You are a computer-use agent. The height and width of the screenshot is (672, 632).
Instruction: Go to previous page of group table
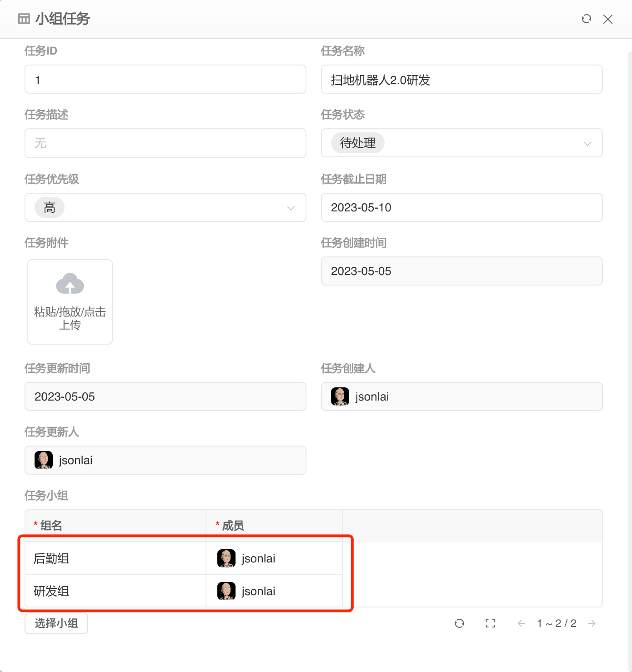coord(522,623)
